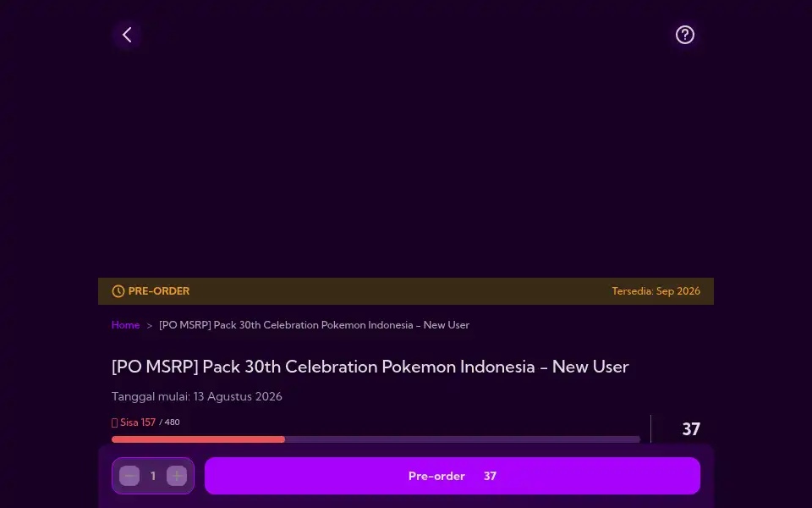
Task: Click the clock icon in pre-order banner
Action: point(118,291)
